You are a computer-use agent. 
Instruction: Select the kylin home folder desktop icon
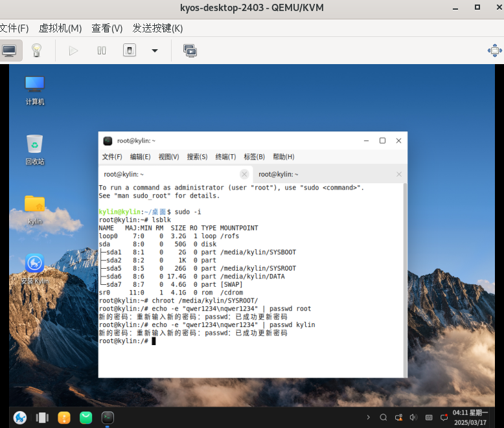click(35, 210)
